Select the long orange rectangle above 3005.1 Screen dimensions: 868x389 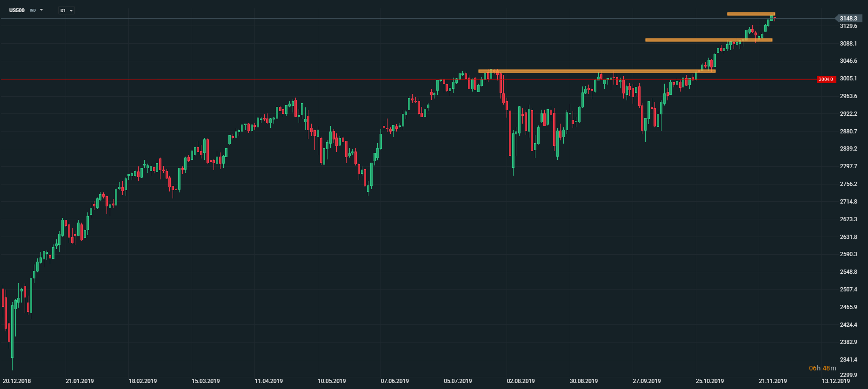click(x=597, y=71)
